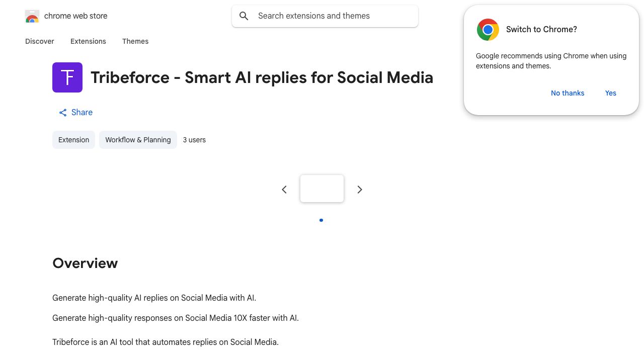The width and height of the screenshot is (644, 362).
Task: Select the blank screenshot thumbnail
Action: 322,189
